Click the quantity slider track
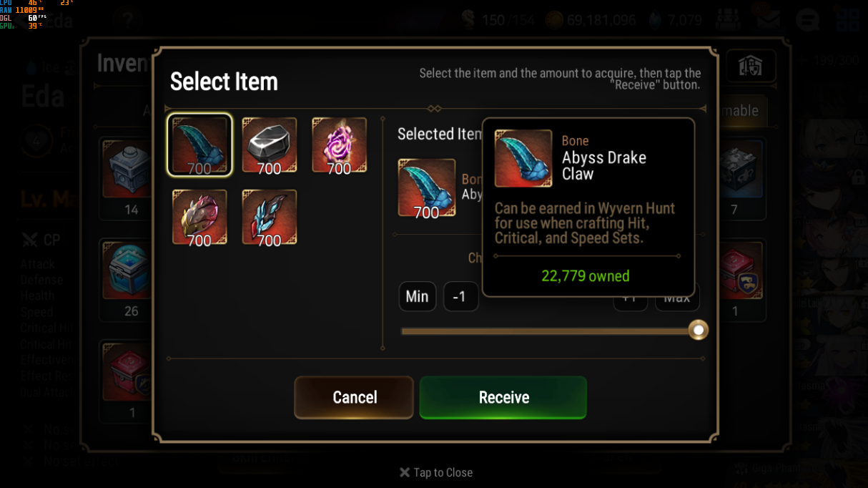Image resolution: width=868 pixels, height=488 pixels. tap(549, 331)
